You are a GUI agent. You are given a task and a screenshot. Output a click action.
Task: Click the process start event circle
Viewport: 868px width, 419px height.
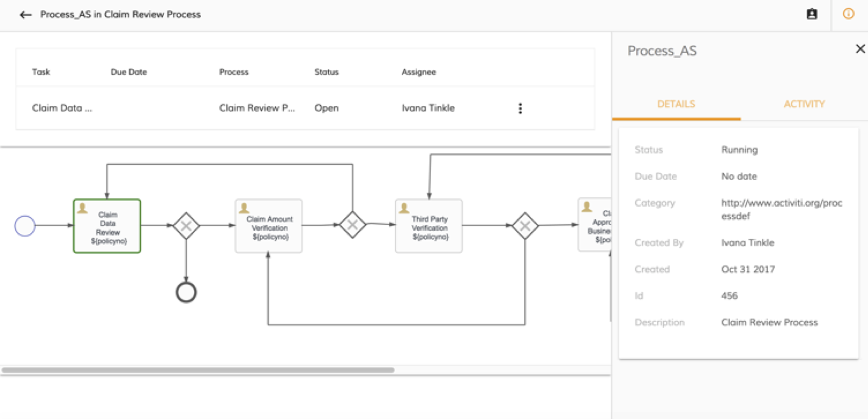pyautogui.click(x=24, y=226)
